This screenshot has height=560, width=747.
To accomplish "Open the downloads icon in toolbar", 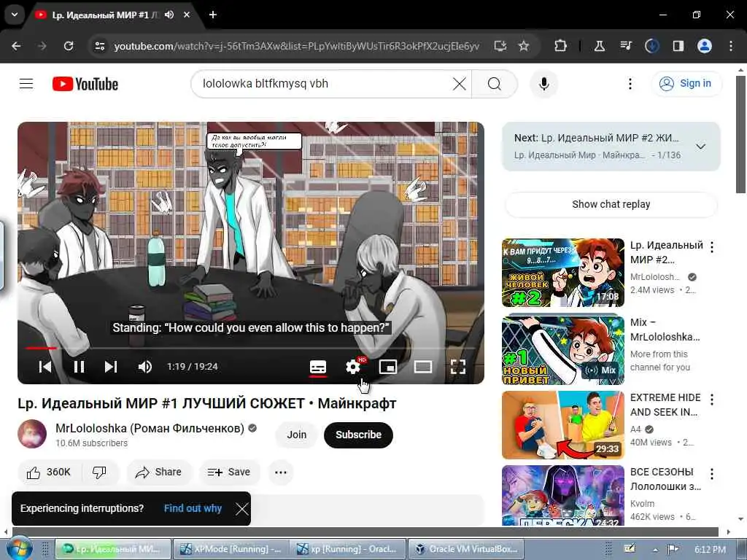I will tap(651, 46).
